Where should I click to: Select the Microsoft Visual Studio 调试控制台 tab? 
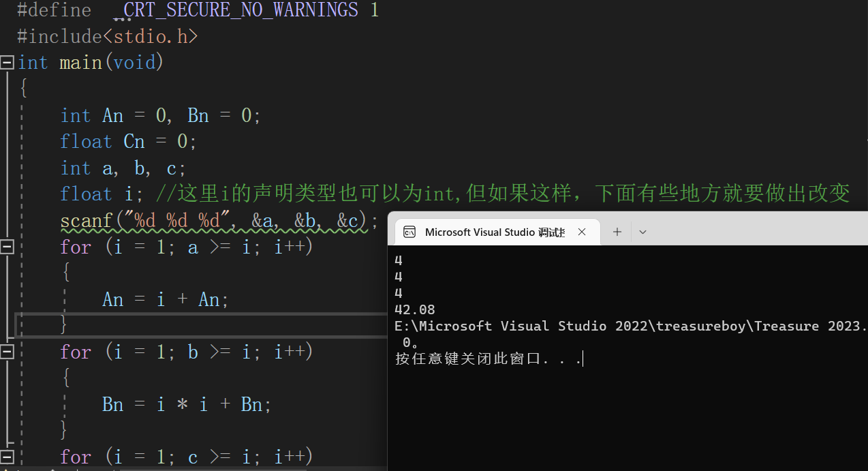click(494, 232)
